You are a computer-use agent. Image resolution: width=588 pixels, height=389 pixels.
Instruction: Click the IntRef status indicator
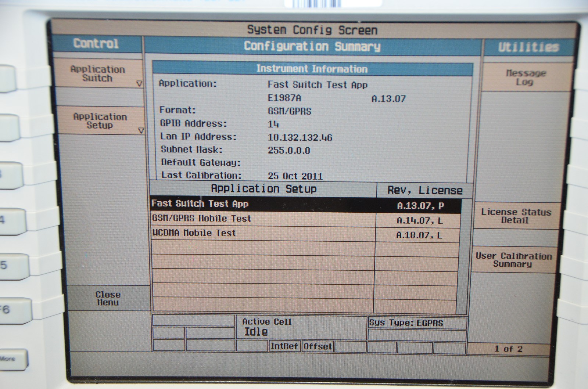coord(284,346)
